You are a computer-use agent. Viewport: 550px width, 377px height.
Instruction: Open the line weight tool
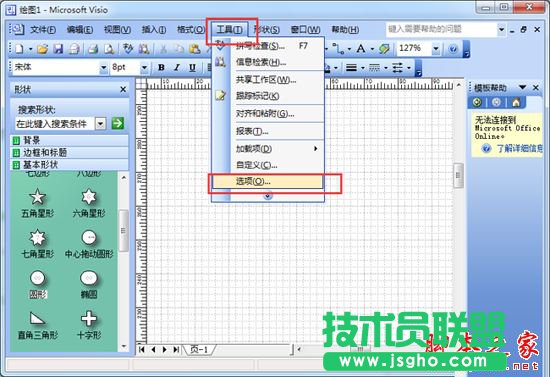pyautogui.click(x=351, y=67)
